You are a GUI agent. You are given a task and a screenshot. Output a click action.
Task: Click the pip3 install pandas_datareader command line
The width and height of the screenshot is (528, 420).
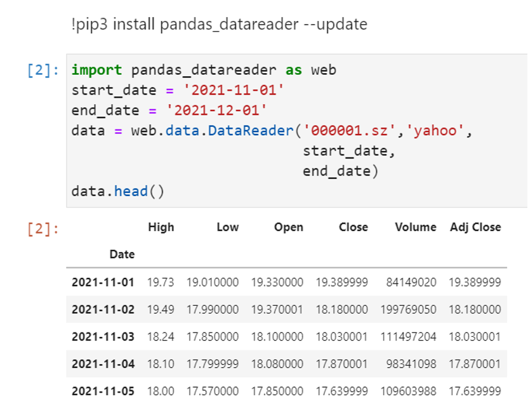(x=219, y=25)
